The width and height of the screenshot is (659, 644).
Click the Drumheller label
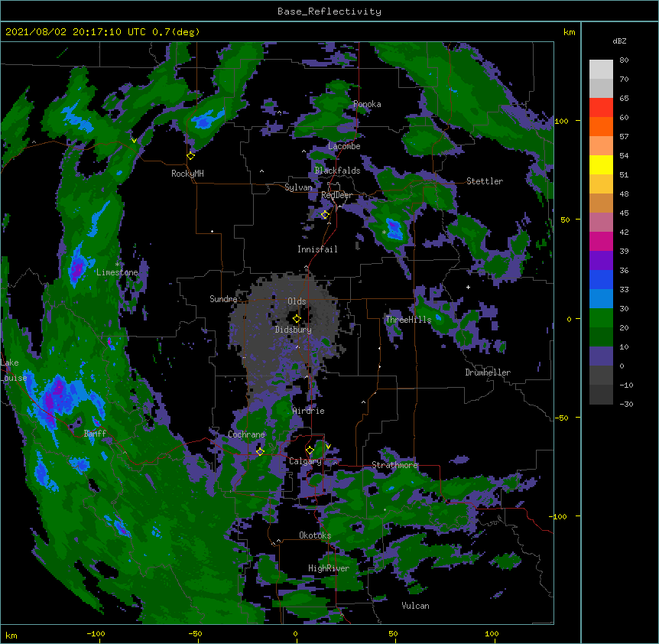pyautogui.click(x=488, y=372)
